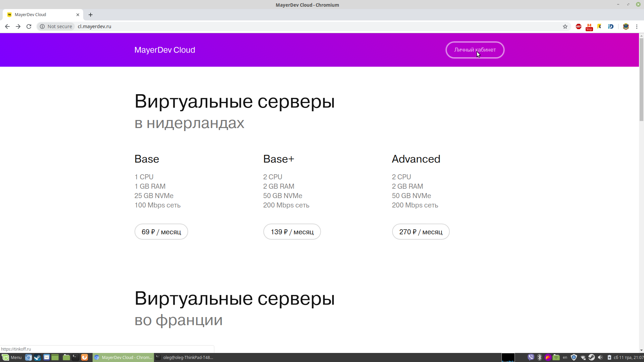This screenshot has height=362, width=644.
Task: Click the Not secure site info chip
Action: 56,26
